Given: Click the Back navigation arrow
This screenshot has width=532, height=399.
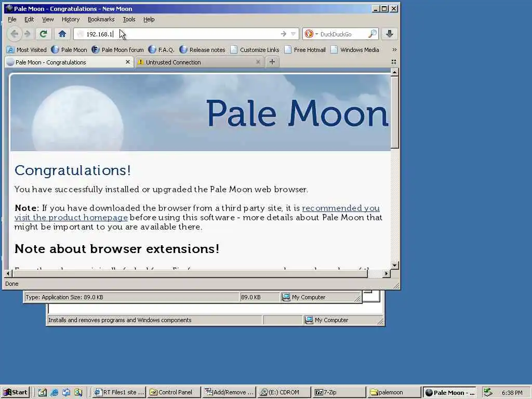Looking at the screenshot, I should (15, 34).
